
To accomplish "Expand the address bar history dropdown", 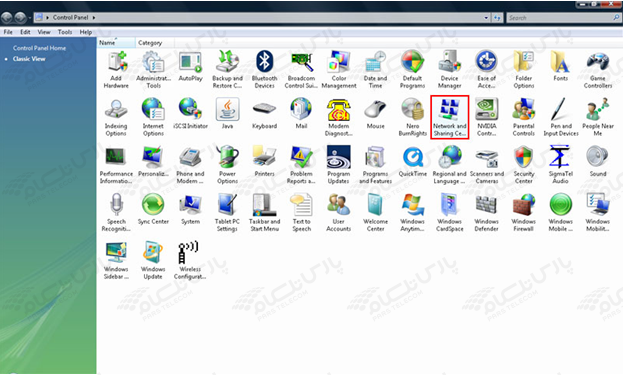I will [486, 17].
